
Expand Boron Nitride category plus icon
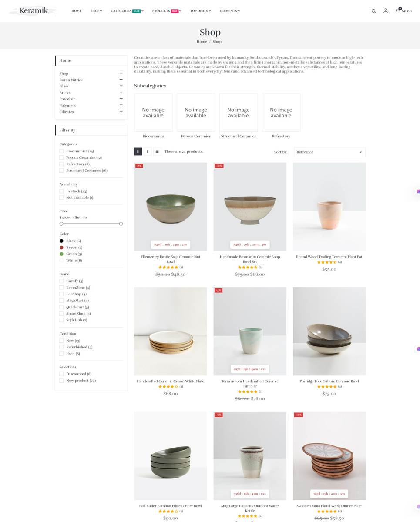click(121, 80)
